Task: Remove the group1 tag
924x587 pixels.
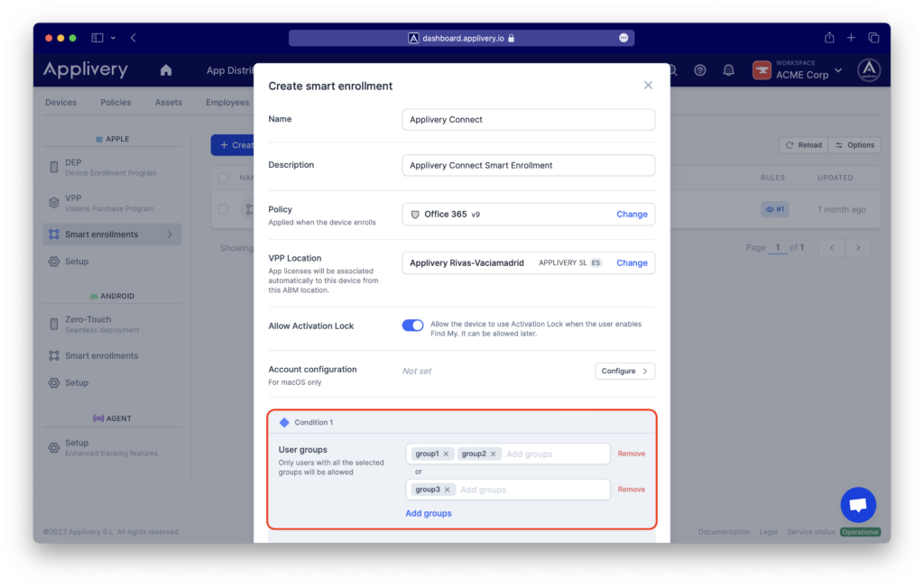Action: 446,454
